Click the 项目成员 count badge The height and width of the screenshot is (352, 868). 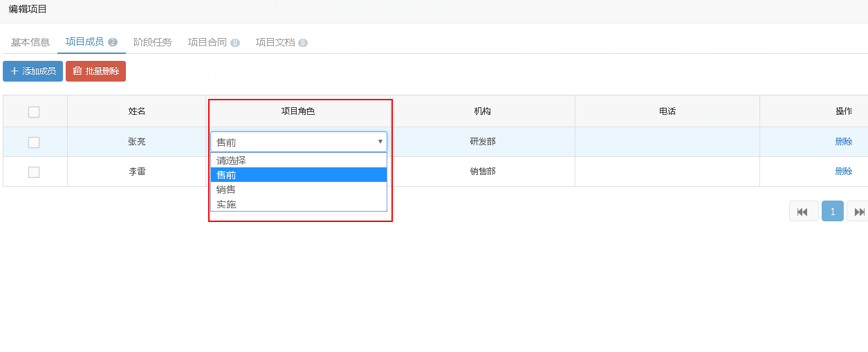pyautogui.click(x=113, y=42)
